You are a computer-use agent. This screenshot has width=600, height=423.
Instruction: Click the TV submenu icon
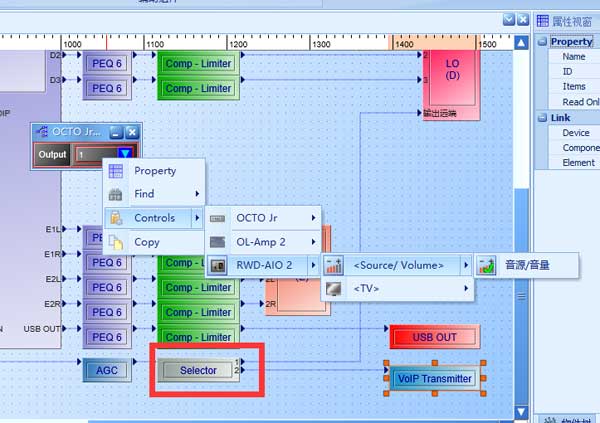click(334, 290)
